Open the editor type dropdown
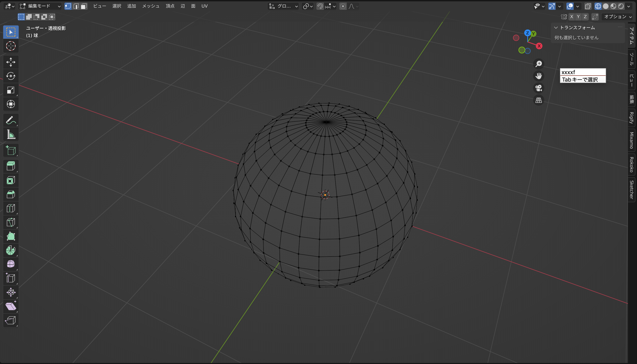637x364 pixels. click(x=9, y=6)
